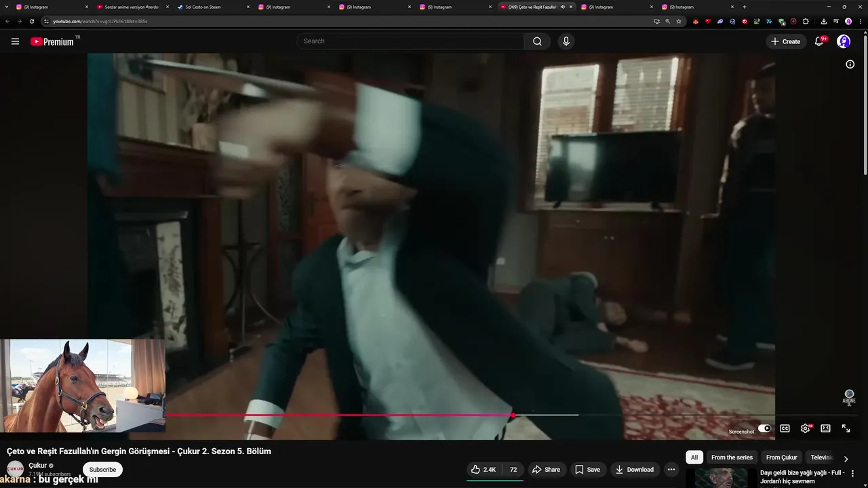This screenshot has height=488, width=868.
Task: Select the partially hidden Television chip
Action: (x=821, y=457)
